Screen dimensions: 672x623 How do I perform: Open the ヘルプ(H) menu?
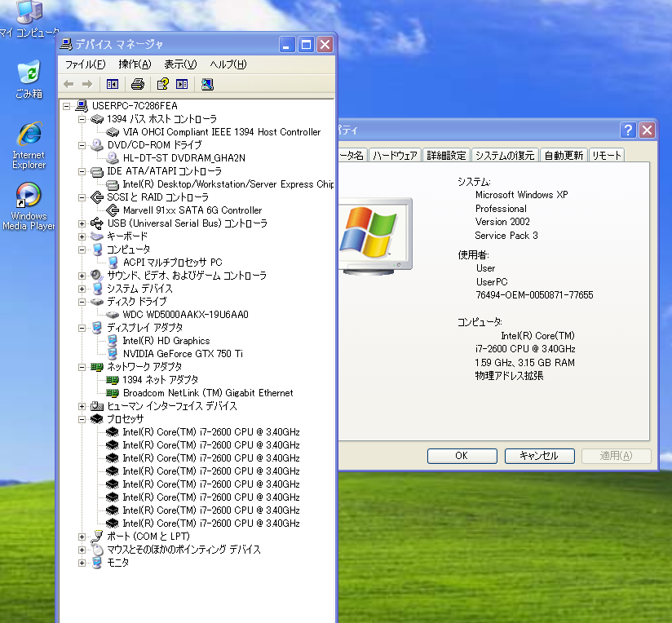[228, 64]
